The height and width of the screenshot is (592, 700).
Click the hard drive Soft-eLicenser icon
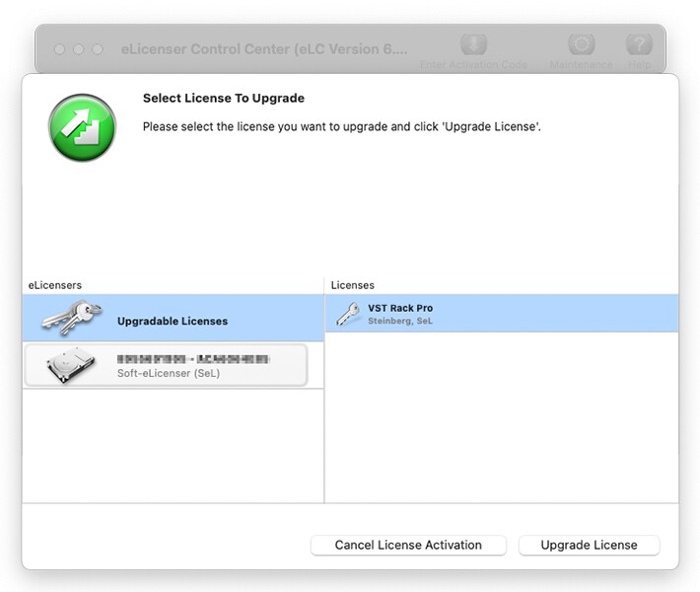pyautogui.click(x=71, y=365)
